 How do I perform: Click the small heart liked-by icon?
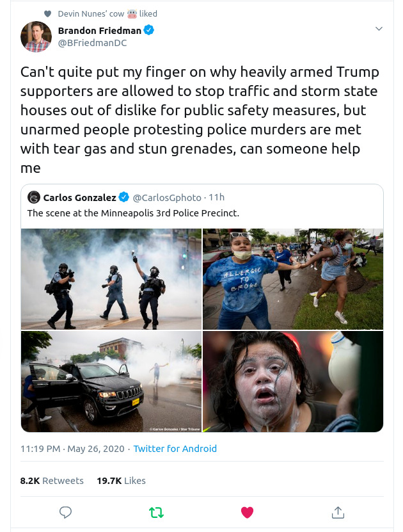47,14
